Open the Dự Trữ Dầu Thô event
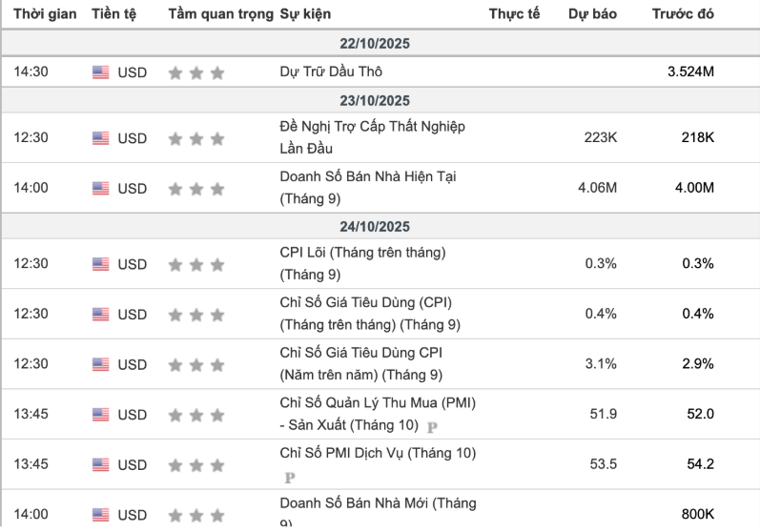 pos(332,72)
